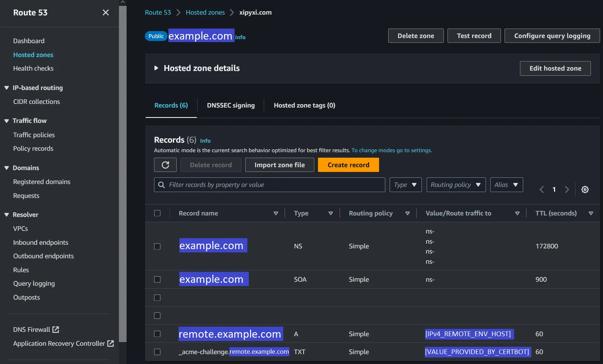Collapse Domains section

pyautogui.click(x=7, y=168)
